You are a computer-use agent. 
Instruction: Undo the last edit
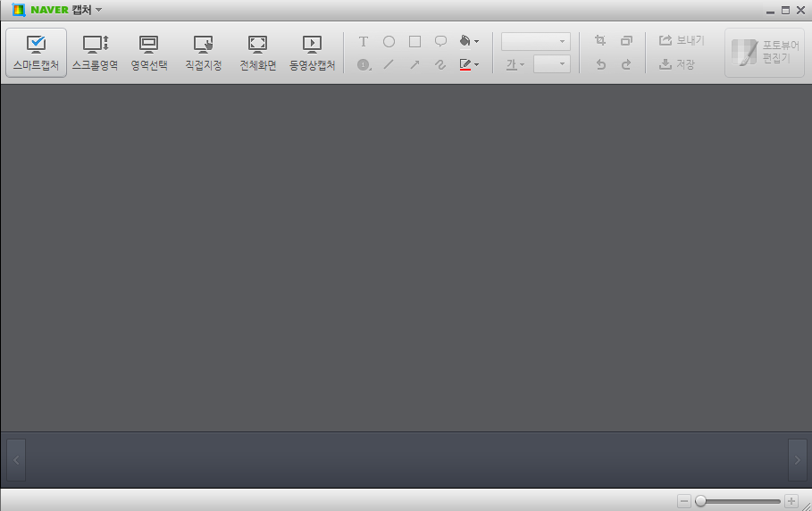click(x=600, y=64)
